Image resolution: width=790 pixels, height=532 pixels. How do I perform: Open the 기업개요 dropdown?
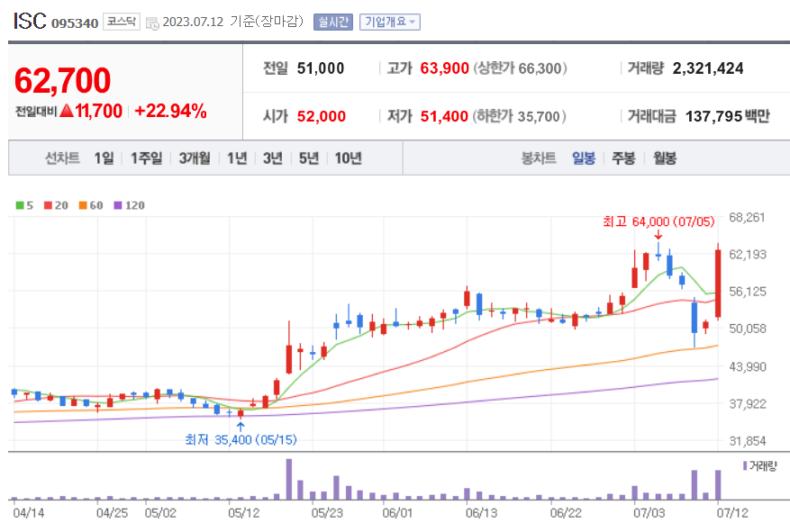click(x=390, y=22)
